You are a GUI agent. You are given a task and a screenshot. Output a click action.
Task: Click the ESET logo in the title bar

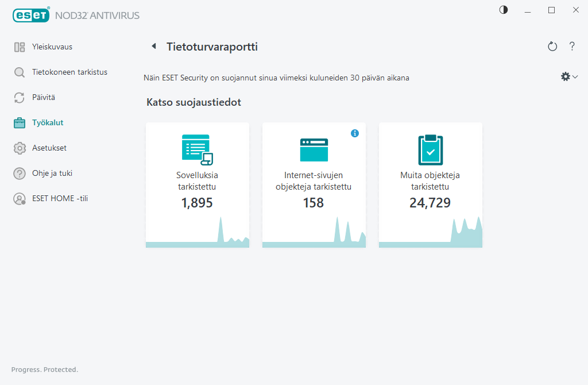coord(31,15)
